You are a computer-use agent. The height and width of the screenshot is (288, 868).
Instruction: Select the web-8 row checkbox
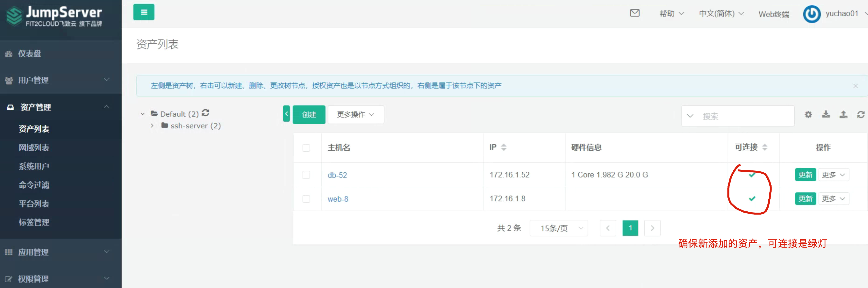306,199
